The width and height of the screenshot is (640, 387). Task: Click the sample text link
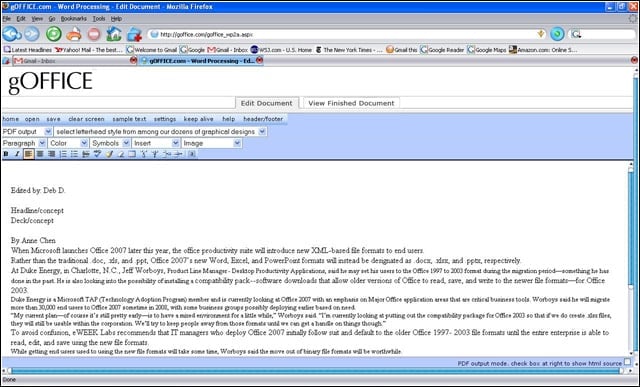click(129, 119)
